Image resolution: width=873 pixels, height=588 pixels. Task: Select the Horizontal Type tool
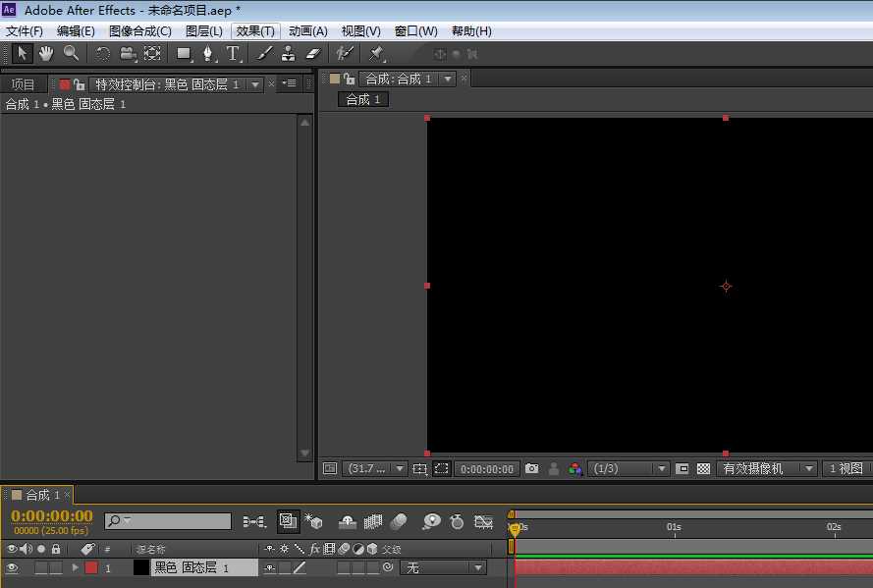point(234,53)
